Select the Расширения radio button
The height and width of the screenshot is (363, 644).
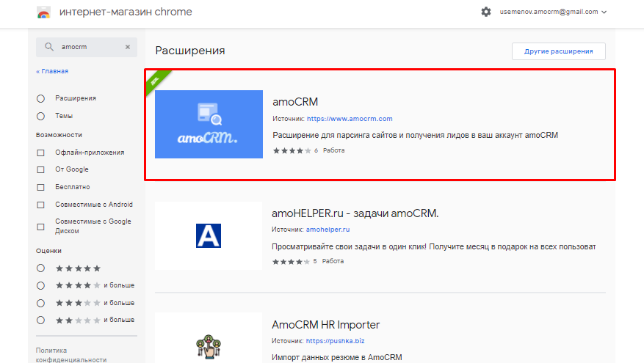click(x=40, y=98)
